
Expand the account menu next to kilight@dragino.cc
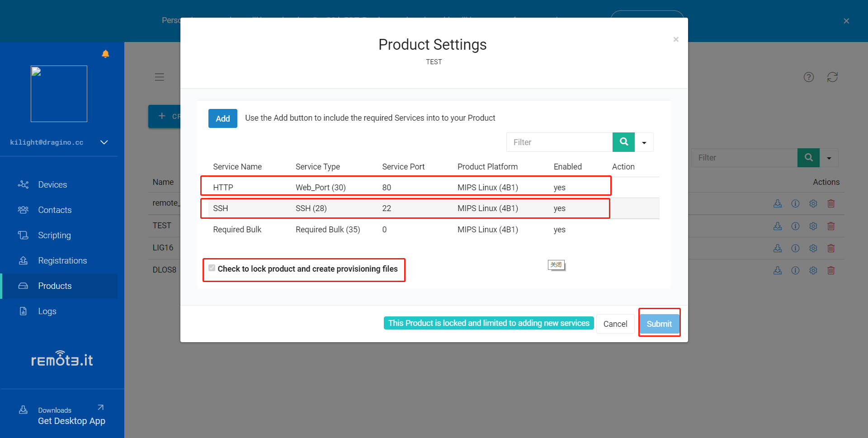104,142
